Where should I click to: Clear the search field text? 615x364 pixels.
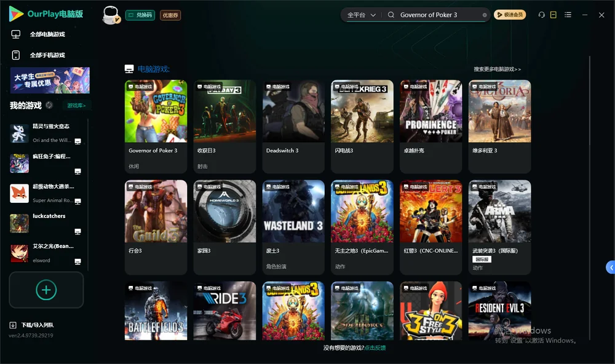click(x=485, y=15)
